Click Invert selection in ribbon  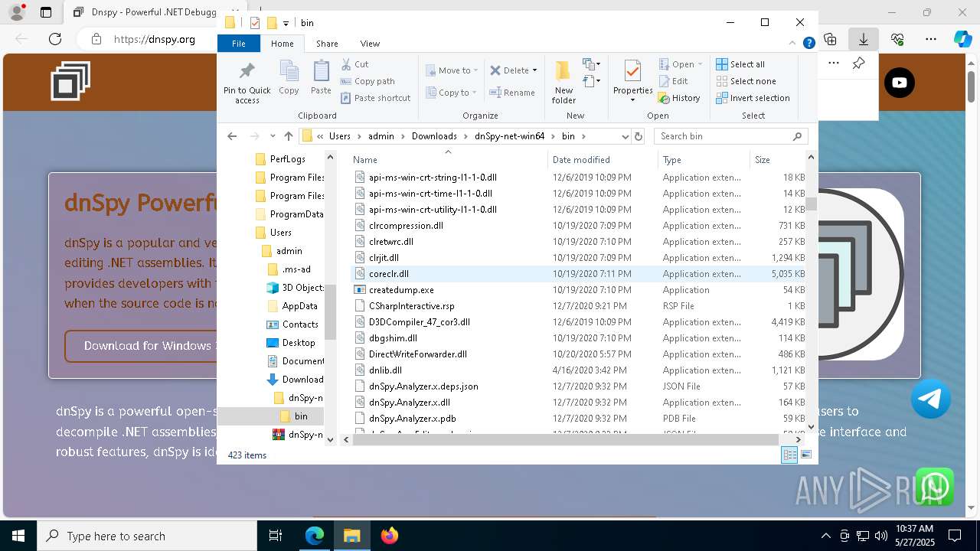(753, 98)
